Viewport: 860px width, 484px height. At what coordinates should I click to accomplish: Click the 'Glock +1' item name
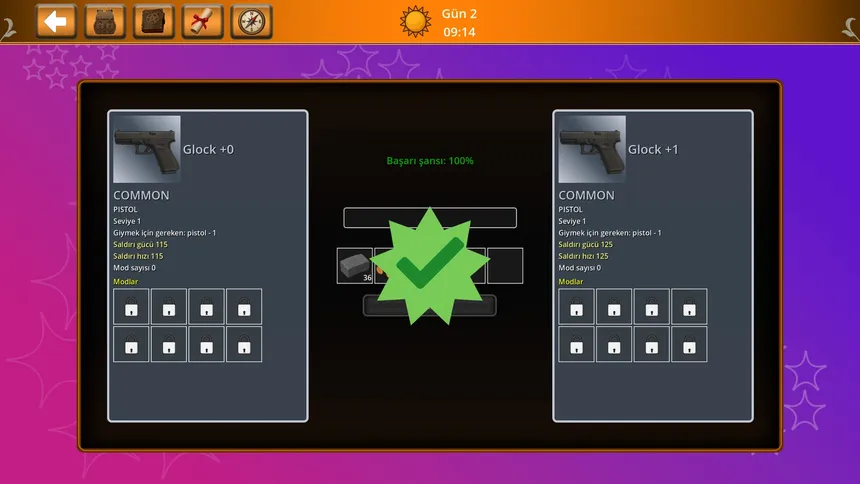click(653, 149)
